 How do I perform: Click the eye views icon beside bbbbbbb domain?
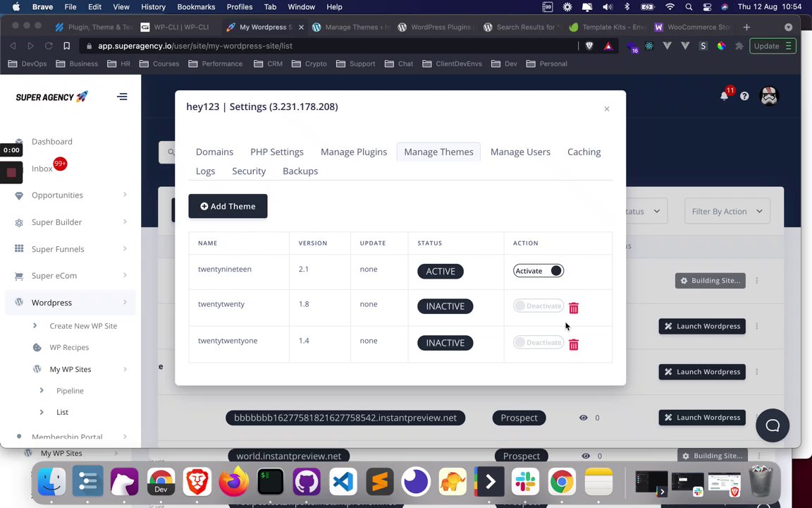pyautogui.click(x=583, y=418)
